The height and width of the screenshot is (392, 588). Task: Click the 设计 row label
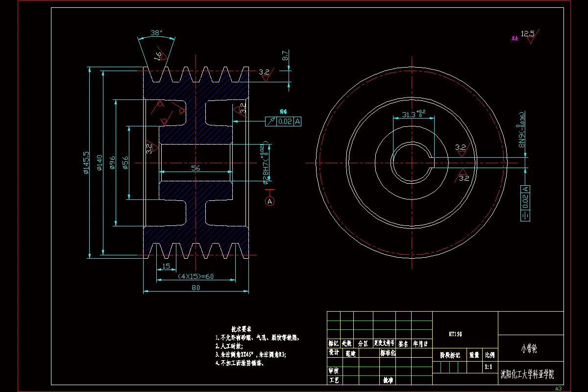coord(334,352)
